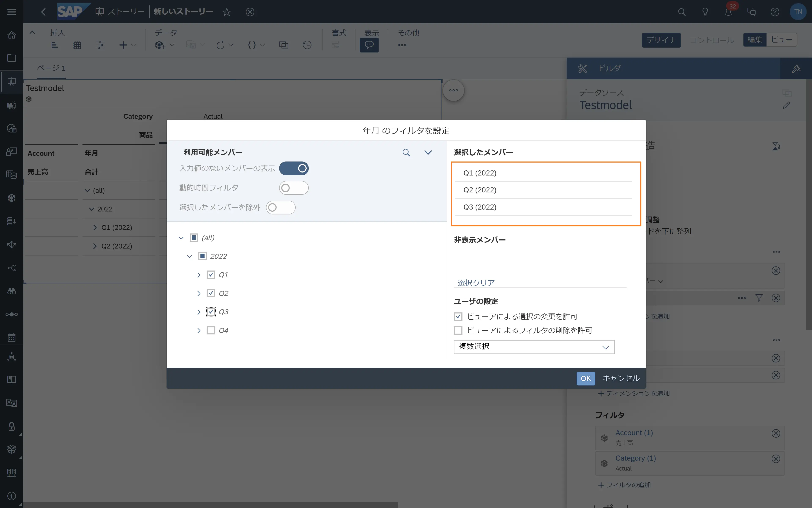The width and height of the screenshot is (812, 508).
Task: Search available members with magnifier icon
Action: pyautogui.click(x=406, y=153)
